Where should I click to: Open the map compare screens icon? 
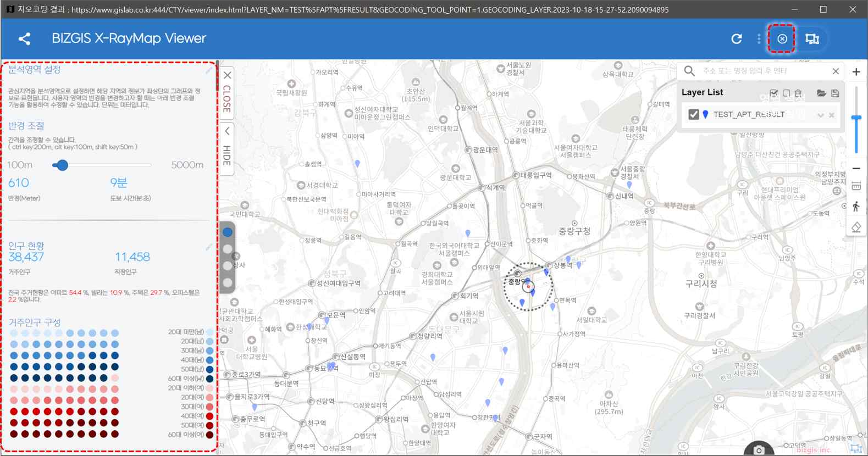[812, 38]
